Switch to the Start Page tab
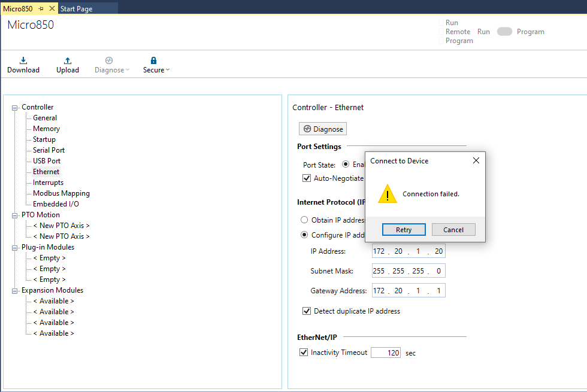Viewport: 587px width, 392px height. 77,8
